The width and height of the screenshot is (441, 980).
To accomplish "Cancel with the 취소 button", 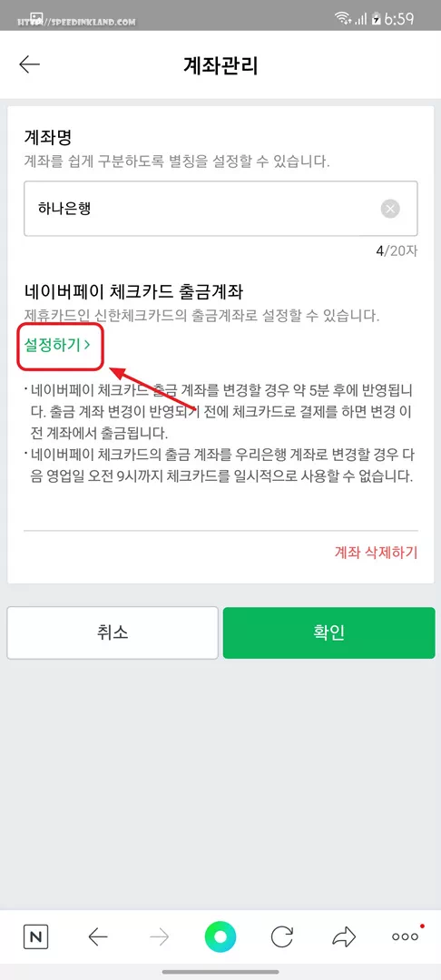I will [113, 632].
